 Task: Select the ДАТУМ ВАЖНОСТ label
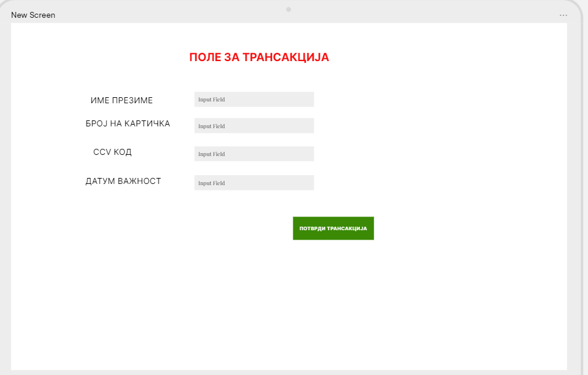point(124,181)
